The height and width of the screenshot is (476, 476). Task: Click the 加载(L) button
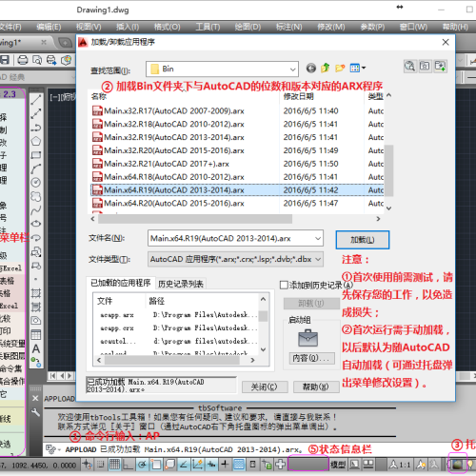(x=363, y=240)
